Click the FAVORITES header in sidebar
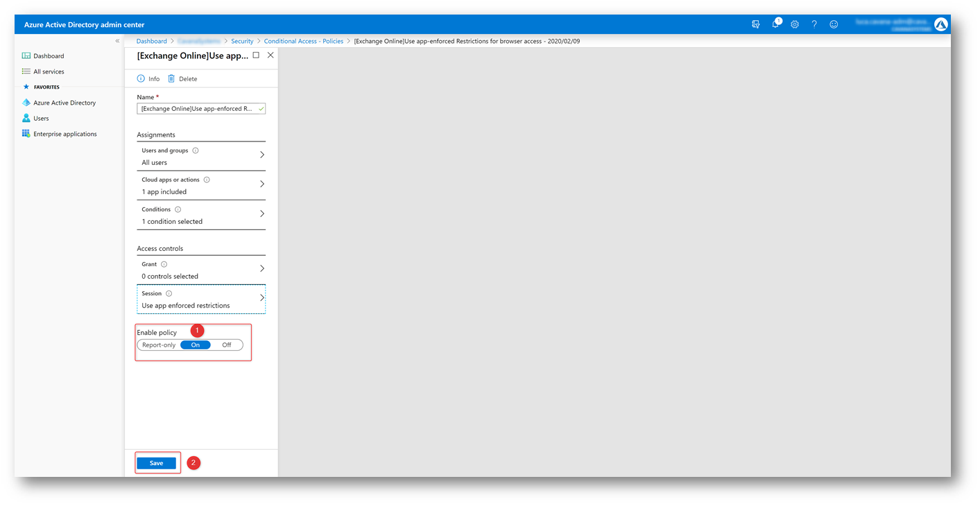The image size is (980, 506). click(x=46, y=87)
